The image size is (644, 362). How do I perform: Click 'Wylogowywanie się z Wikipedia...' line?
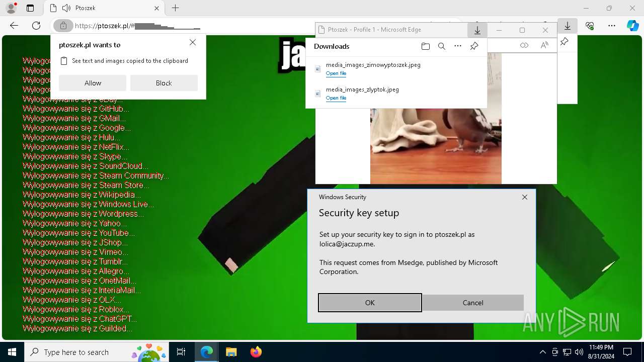82,195
